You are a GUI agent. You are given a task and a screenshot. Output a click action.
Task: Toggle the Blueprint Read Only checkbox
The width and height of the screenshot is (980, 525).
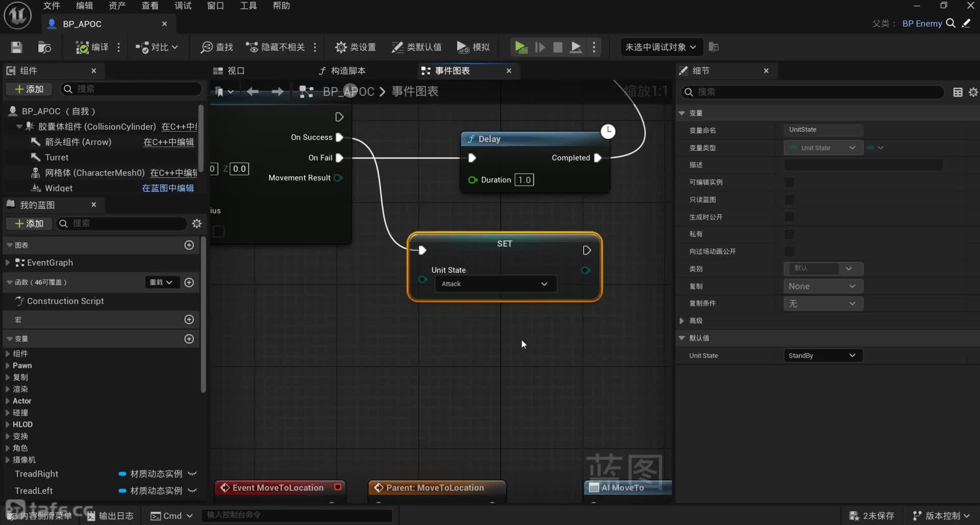[x=789, y=200]
